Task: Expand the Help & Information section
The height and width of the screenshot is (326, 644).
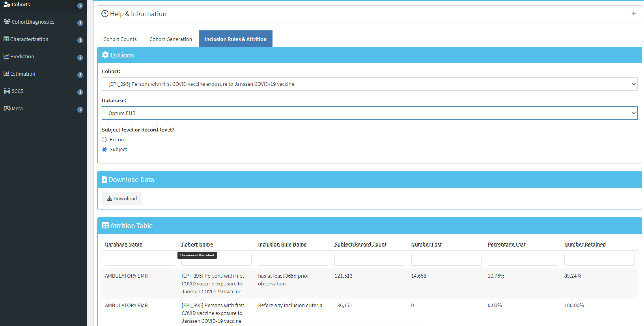Action: click(634, 14)
